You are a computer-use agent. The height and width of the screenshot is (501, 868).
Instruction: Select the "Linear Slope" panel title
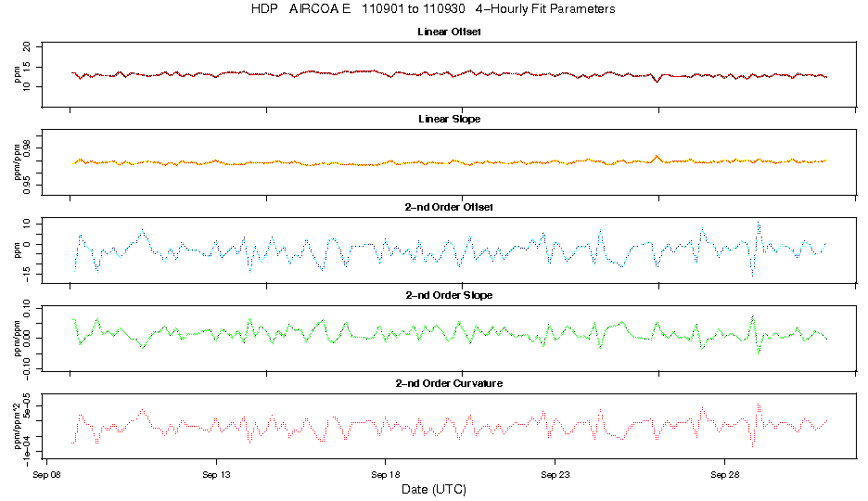click(x=450, y=120)
